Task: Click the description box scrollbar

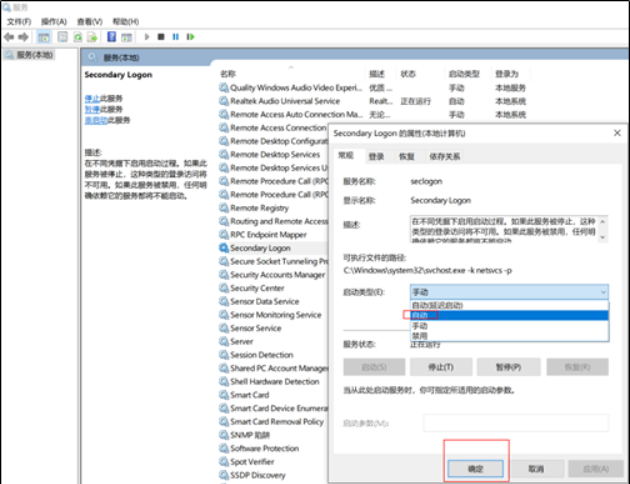Action: coord(603,227)
